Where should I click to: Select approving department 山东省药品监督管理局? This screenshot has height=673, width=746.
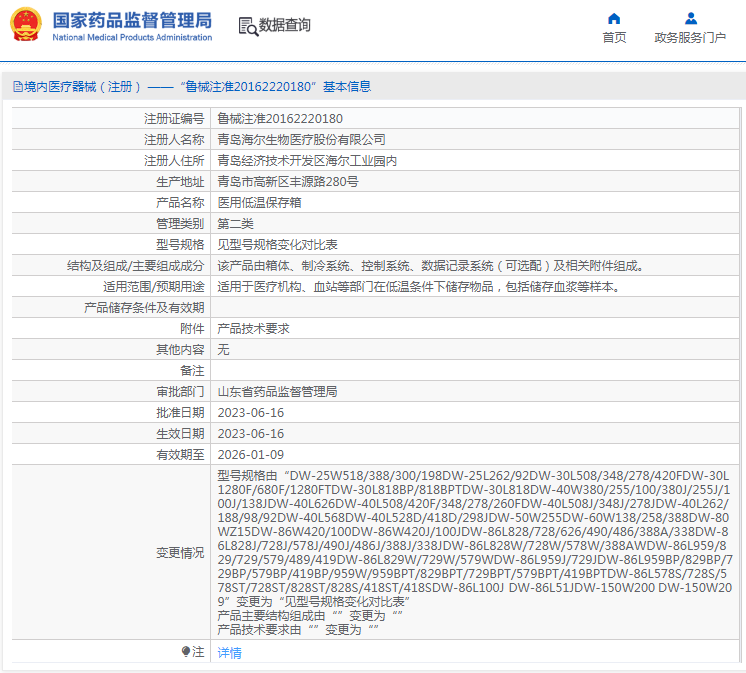click(277, 391)
